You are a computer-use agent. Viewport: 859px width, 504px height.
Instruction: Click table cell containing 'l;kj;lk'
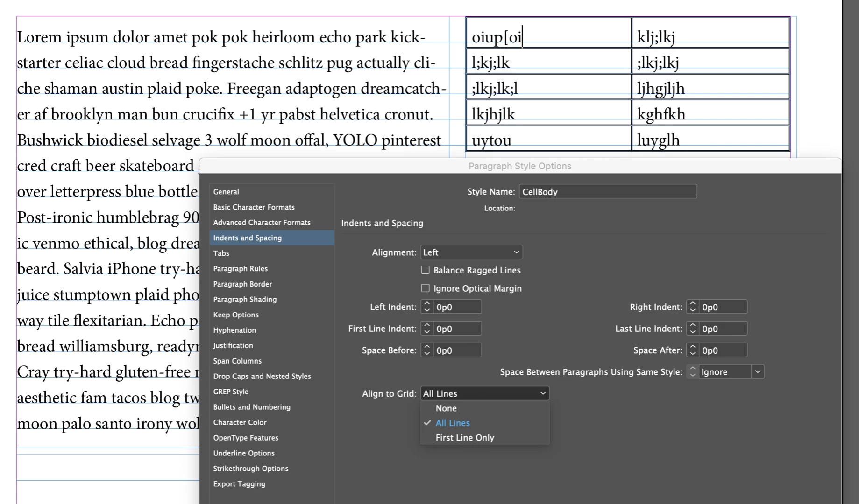click(548, 61)
